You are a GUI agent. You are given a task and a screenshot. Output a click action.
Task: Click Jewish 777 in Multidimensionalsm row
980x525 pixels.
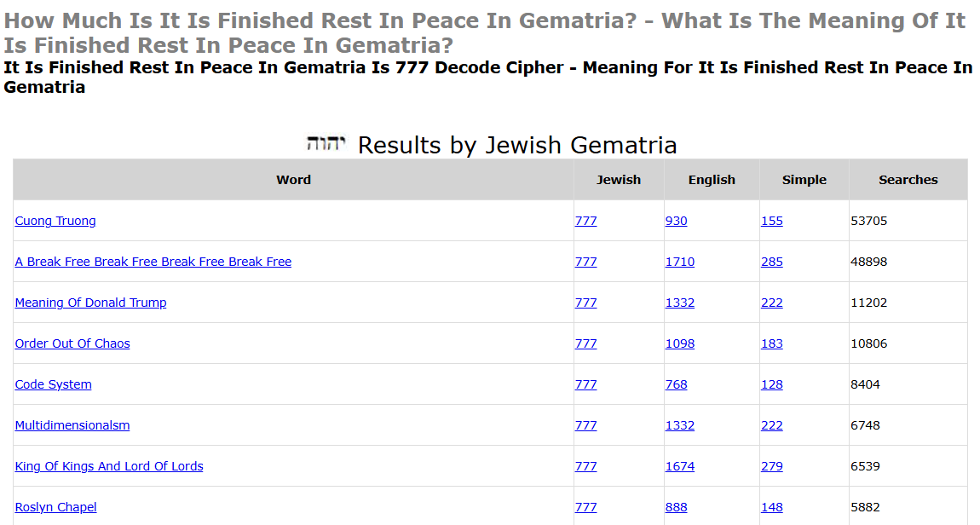click(x=585, y=425)
